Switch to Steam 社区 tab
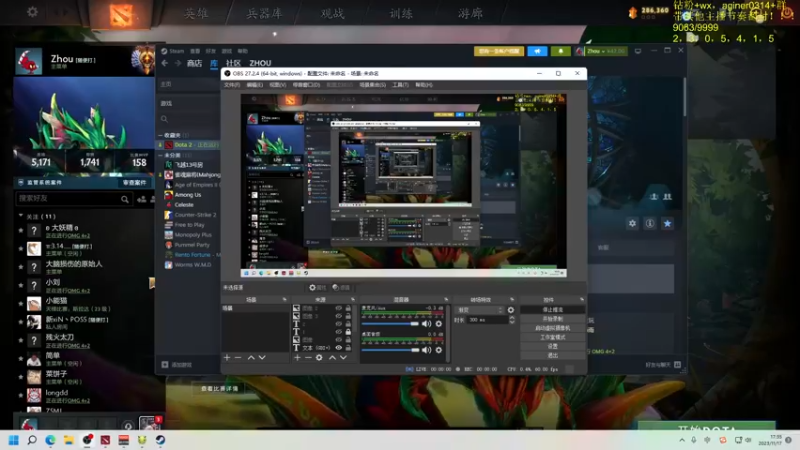The height and width of the screenshot is (450, 800). click(x=233, y=63)
